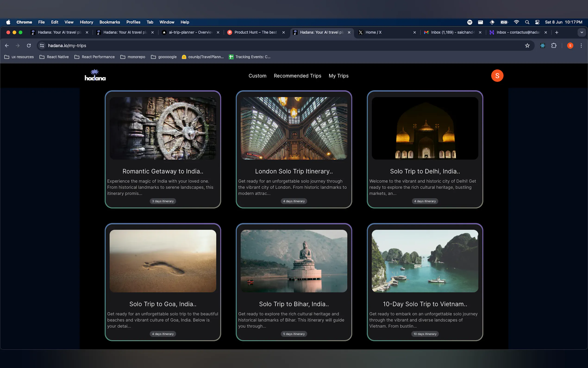Go to Recommended Trips page

click(x=297, y=76)
